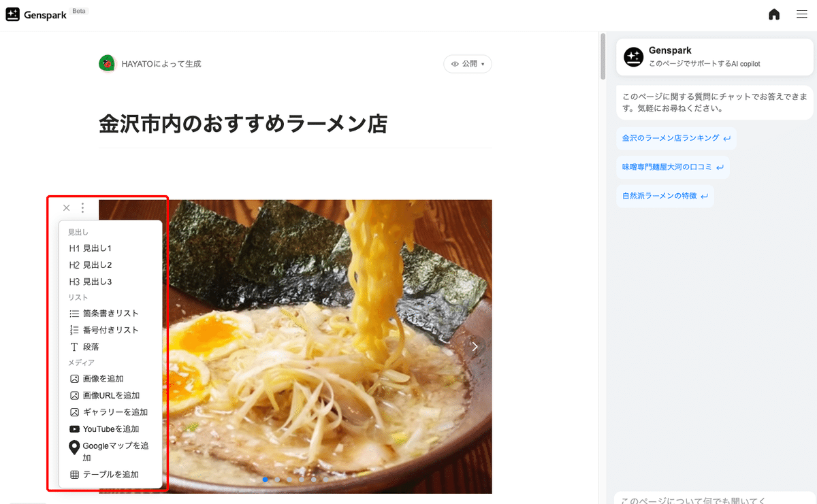Select the first active carousel dot

pyautogui.click(x=266, y=480)
